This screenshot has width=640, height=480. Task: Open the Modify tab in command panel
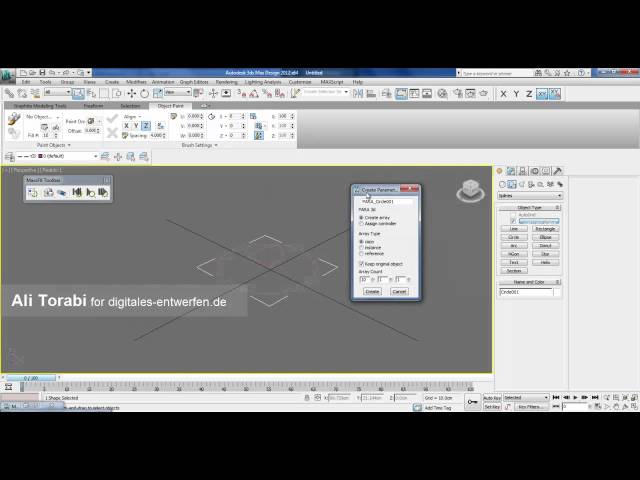(511, 171)
